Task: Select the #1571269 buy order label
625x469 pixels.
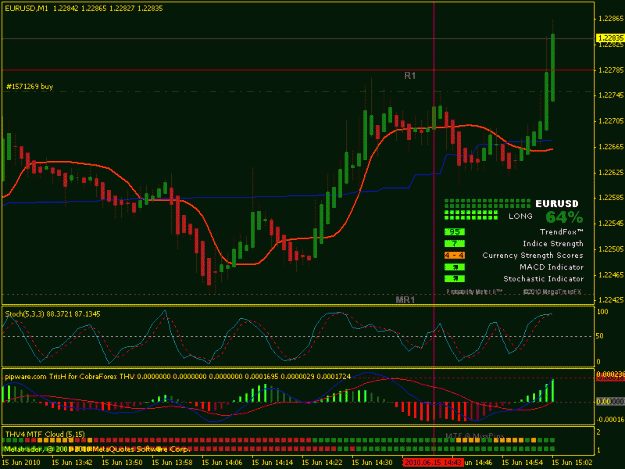Action: [x=29, y=86]
